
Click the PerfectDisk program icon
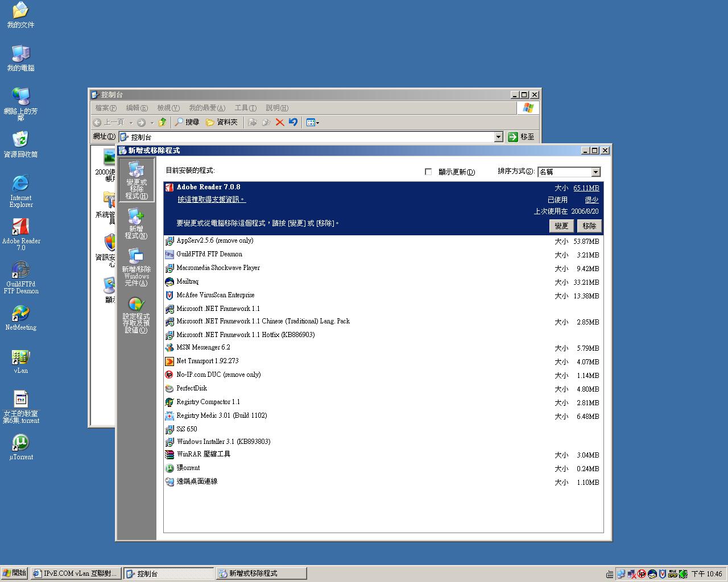click(169, 389)
